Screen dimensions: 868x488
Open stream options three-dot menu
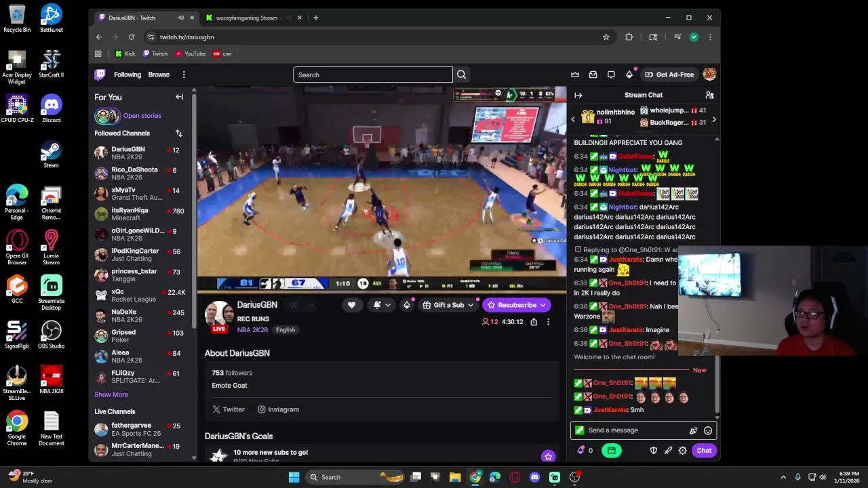pyautogui.click(x=548, y=322)
